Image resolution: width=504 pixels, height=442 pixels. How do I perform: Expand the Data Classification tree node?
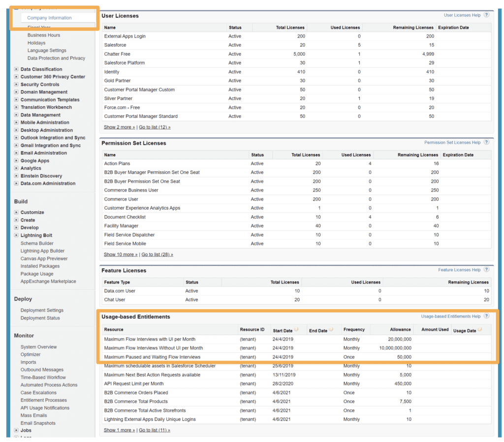pos(16,69)
